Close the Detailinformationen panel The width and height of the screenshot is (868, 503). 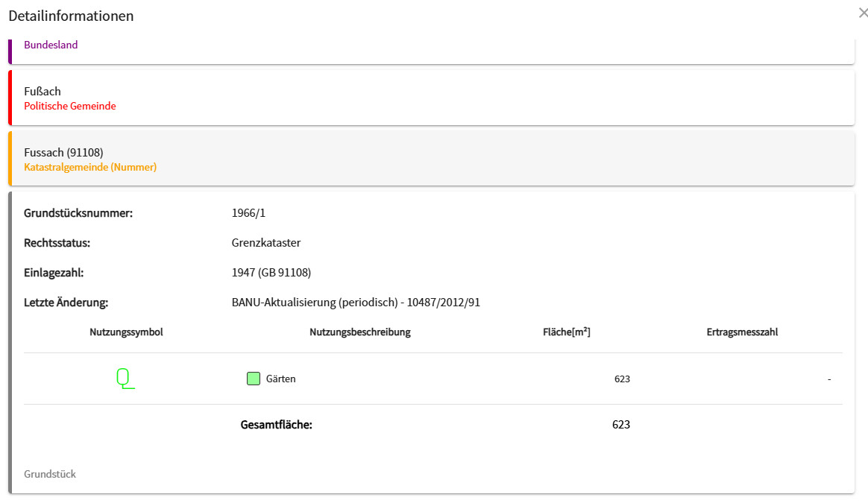click(863, 13)
